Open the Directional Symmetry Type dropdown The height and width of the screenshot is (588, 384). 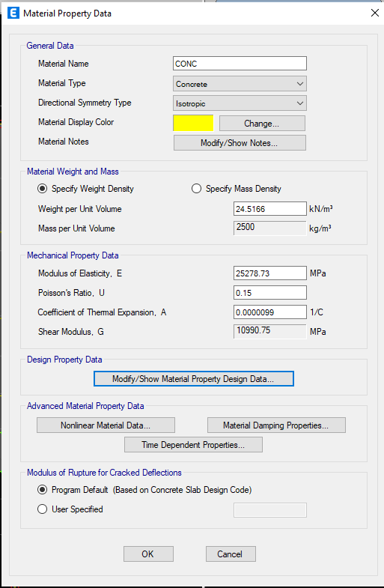pyautogui.click(x=240, y=103)
